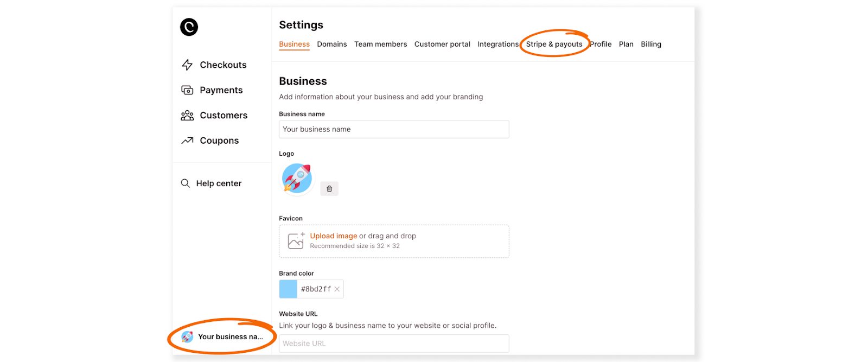Open Checkouts via the lightning bolt icon
868x362 pixels.
(187, 65)
